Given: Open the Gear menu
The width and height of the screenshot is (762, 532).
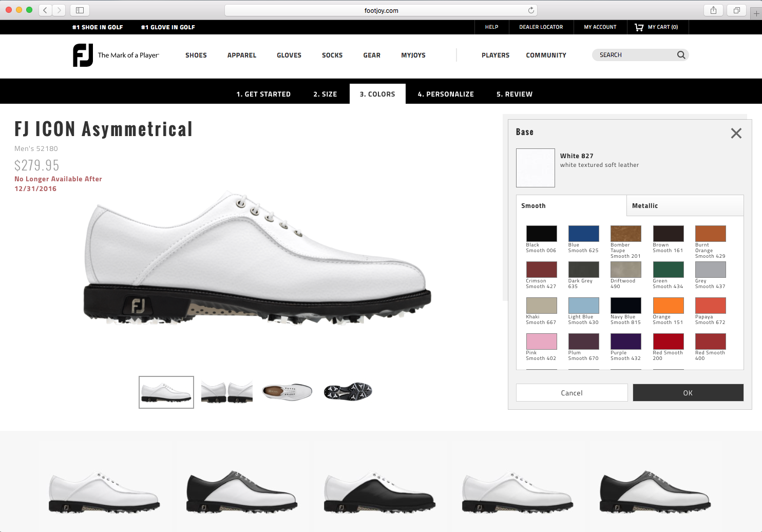Looking at the screenshot, I should (x=372, y=55).
